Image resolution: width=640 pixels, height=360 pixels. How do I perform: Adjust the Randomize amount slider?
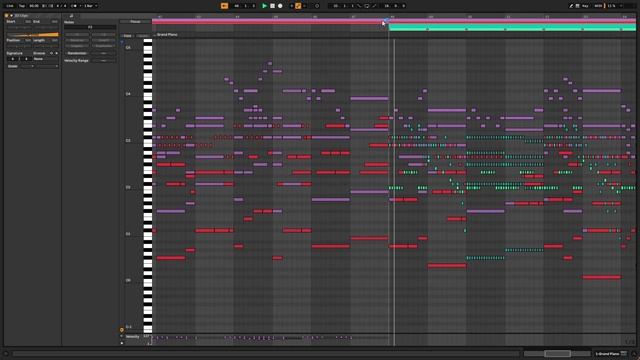pyautogui.click(x=104, y=53)
